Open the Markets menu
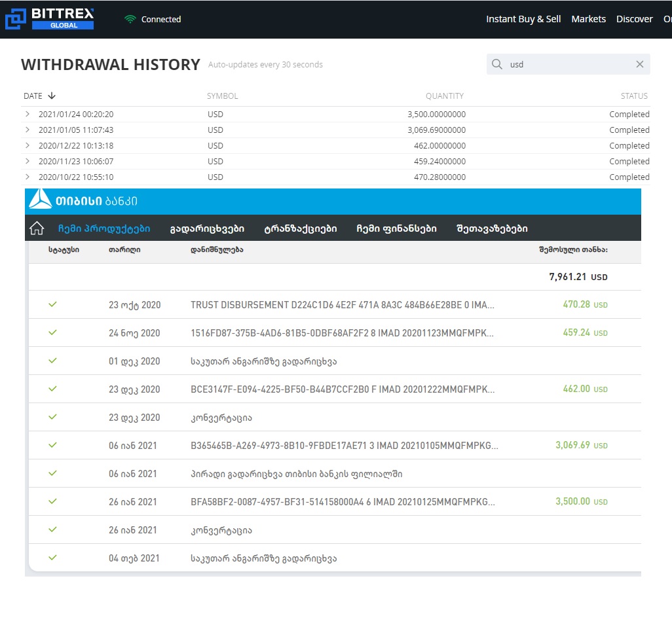 click(588, 19)
